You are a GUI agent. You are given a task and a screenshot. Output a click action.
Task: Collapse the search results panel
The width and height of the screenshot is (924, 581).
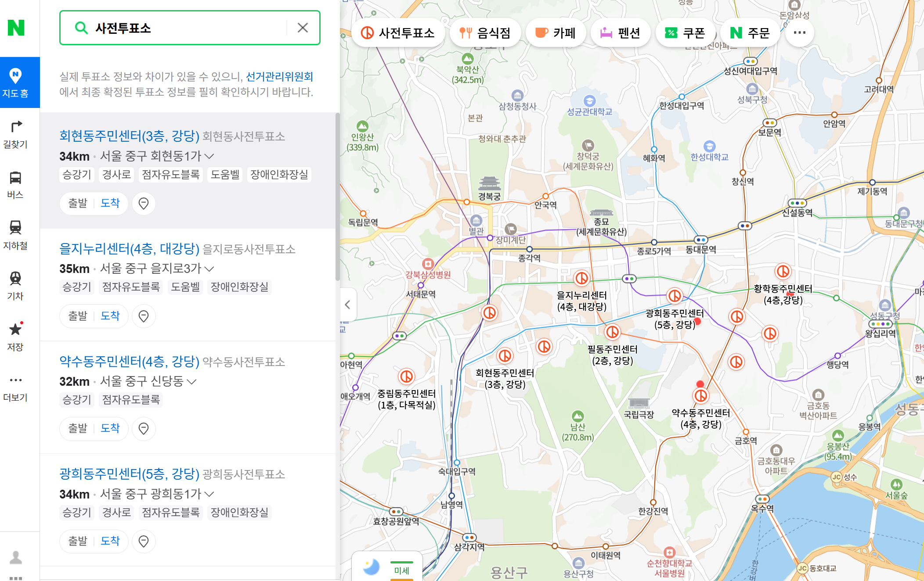point(347,305)
